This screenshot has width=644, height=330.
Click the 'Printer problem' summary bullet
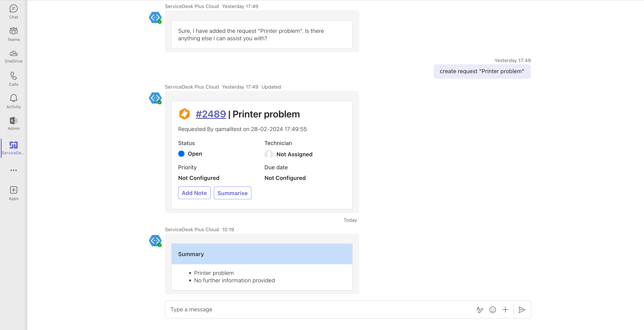coord(214,273)
